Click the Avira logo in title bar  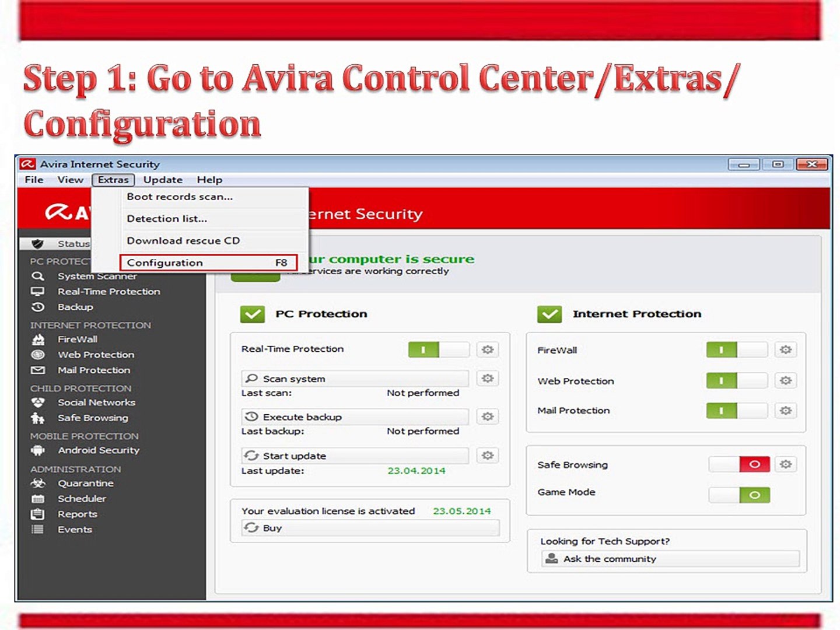pyautogui.click(x=27, y=164)
